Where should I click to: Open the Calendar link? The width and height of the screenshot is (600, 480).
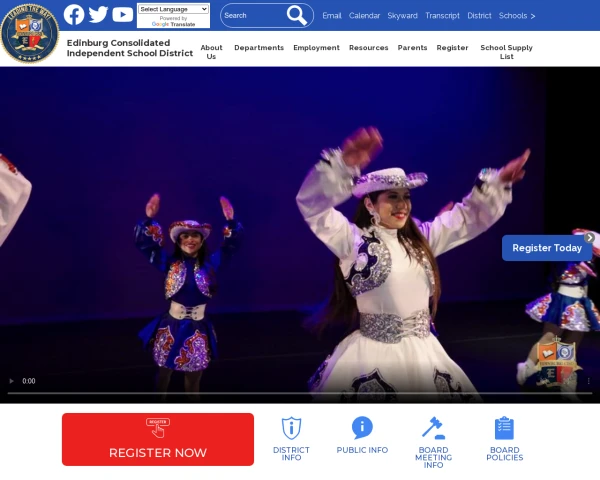point(364,16)
